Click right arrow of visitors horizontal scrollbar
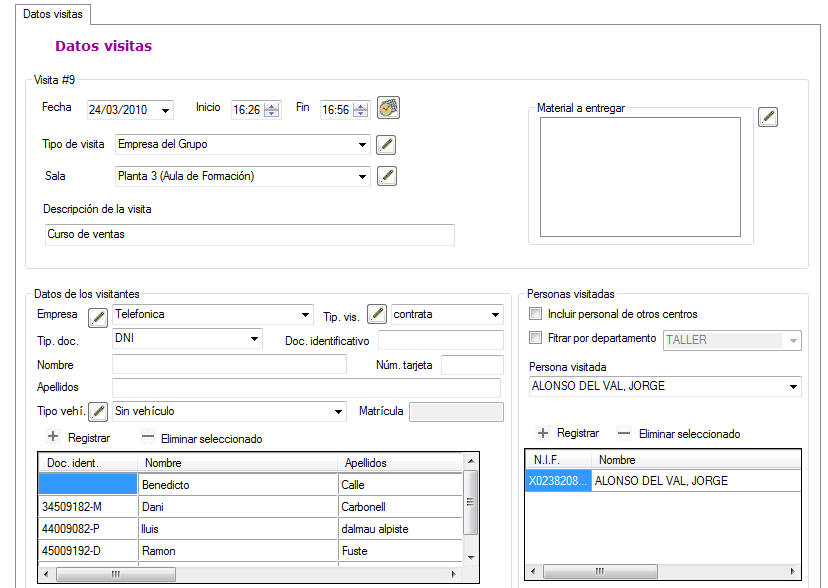The height and width of the screenshot is (588, 828). pyautogui.click(x=454, y=574)
